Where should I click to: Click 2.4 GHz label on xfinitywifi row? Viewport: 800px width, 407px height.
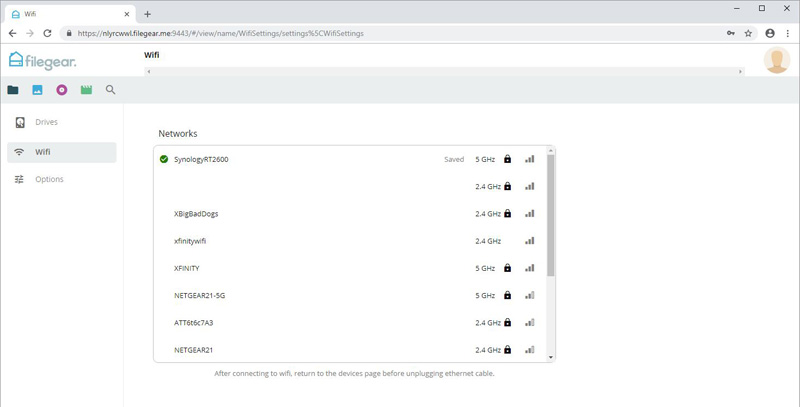pos(488,241)
